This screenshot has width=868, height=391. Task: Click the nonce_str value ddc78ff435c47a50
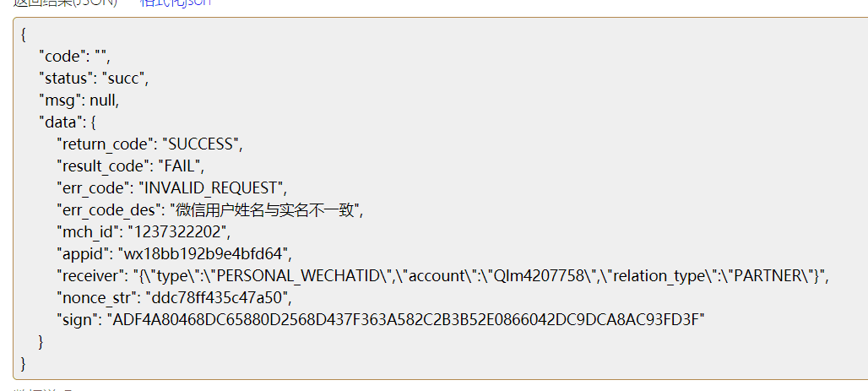pos(218,298)
